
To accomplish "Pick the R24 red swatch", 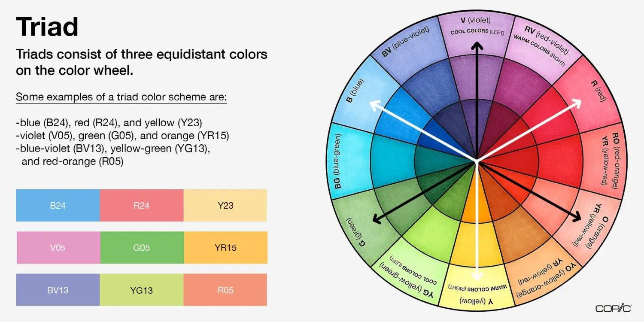I will click(141, 206).
